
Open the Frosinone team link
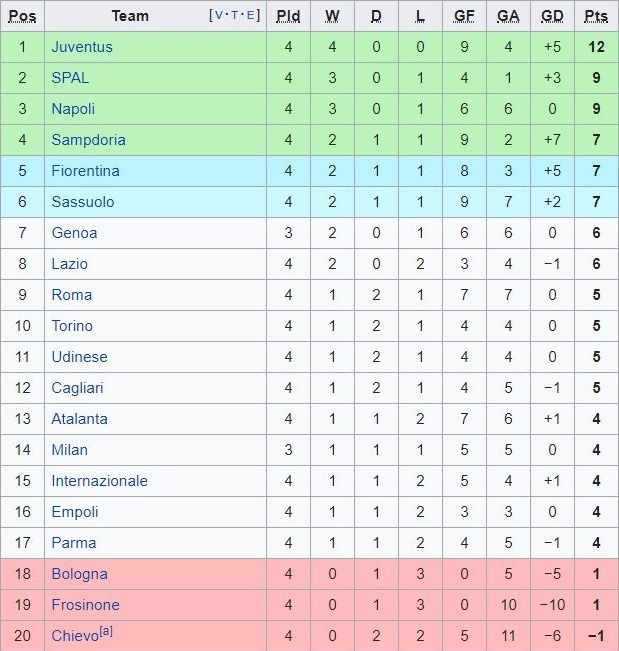coord(85,605)
